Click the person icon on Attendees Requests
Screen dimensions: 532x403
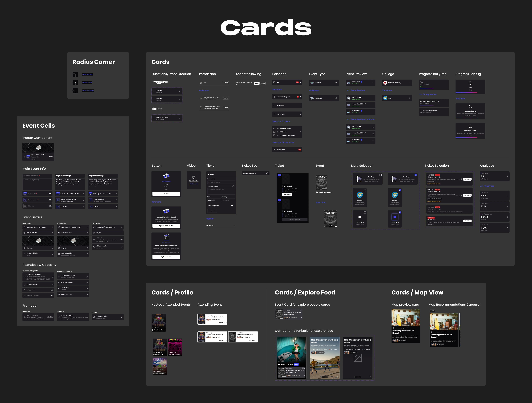point(274,97)
